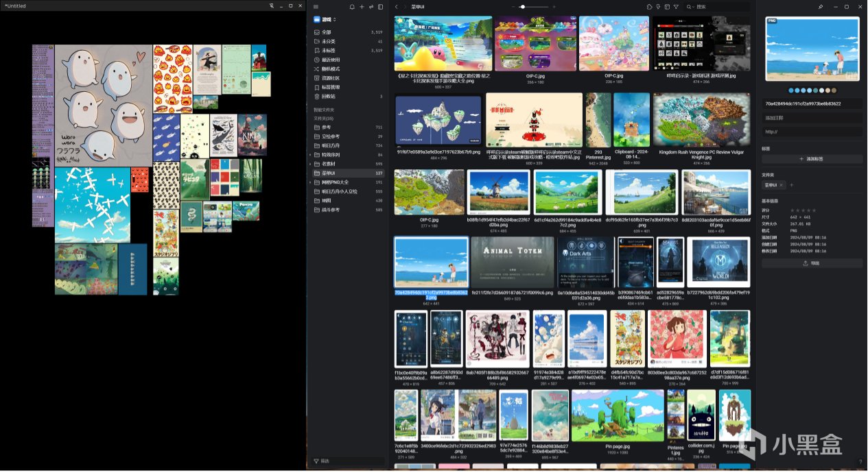Select the ghost illustration in the Untitled board
The width and height of the screenshot is (868, 473).
103,105
